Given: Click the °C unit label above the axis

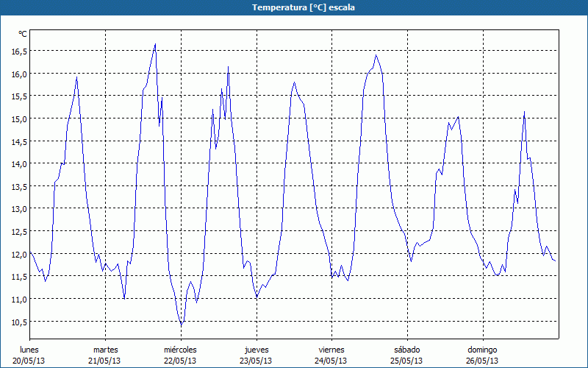Looking at the screenshot, I should pyautogui.click(x=23, y=34).
